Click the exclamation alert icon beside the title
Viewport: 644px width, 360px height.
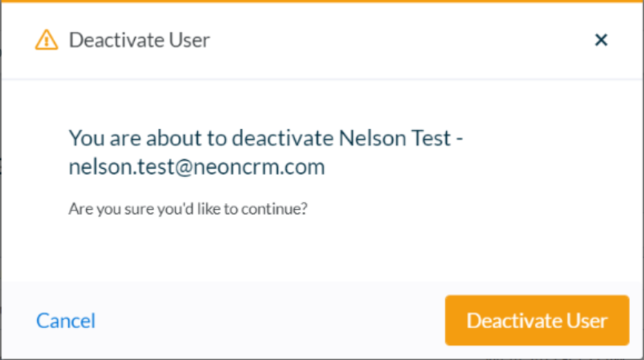click(47, 40)
